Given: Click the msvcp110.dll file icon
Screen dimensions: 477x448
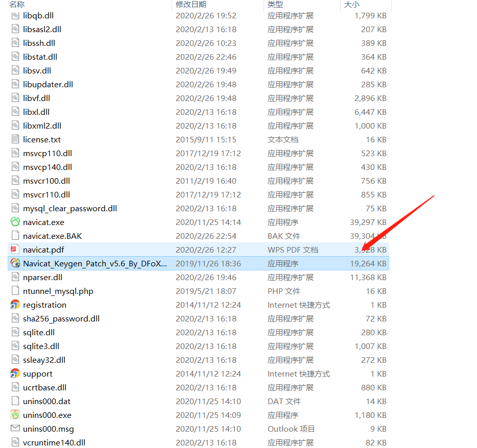Looking at the screenshot, I should (x=15, y=153).
